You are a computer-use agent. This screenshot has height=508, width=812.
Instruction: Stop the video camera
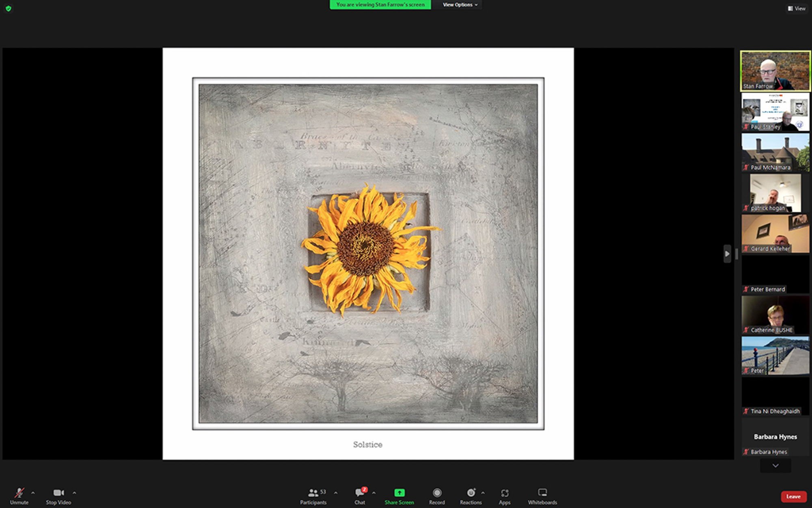[58, 496]
